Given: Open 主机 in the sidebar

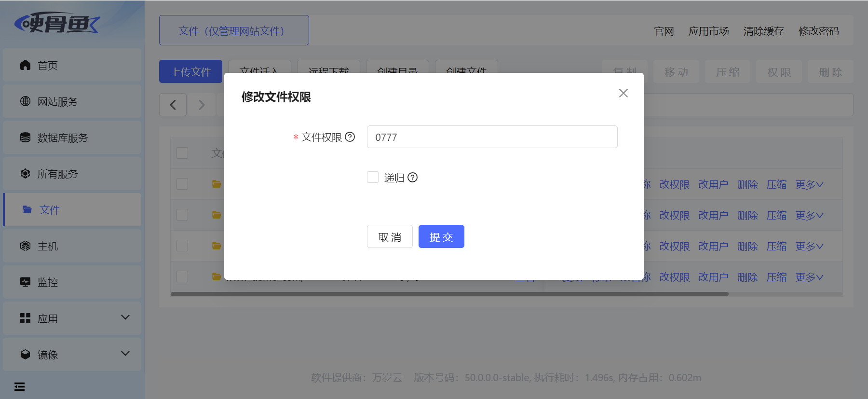Looking at the screenshot, I should [72, 246].
